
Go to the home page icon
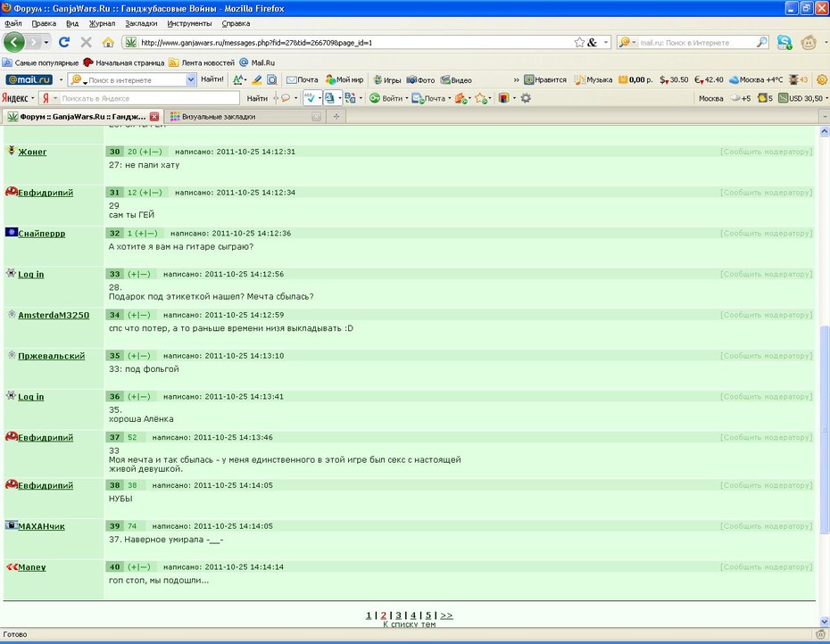[108, 42]
